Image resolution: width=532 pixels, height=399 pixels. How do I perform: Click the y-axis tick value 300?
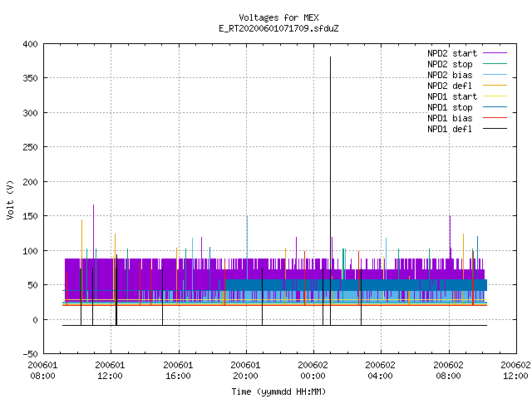pos(30,113)
